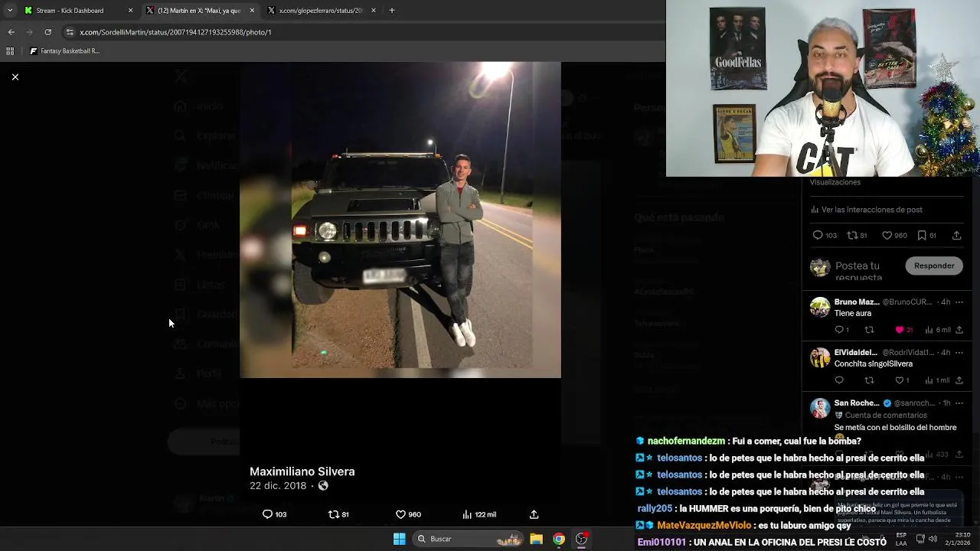Reload the page with the refresh icon
The height and width of the screenshot is (551, 980).
point(47,32)
